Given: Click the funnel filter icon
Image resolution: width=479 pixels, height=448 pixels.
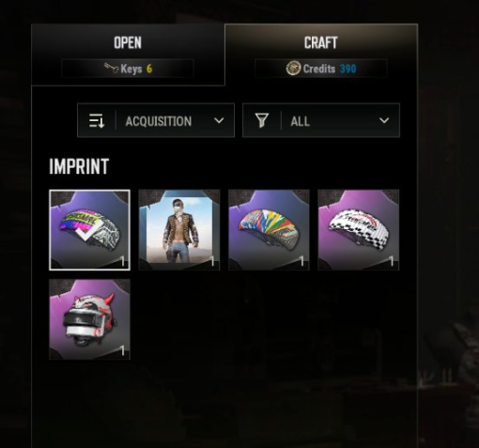Looking at the screenshot, I should pyautogui.click(x=262, y=120).
